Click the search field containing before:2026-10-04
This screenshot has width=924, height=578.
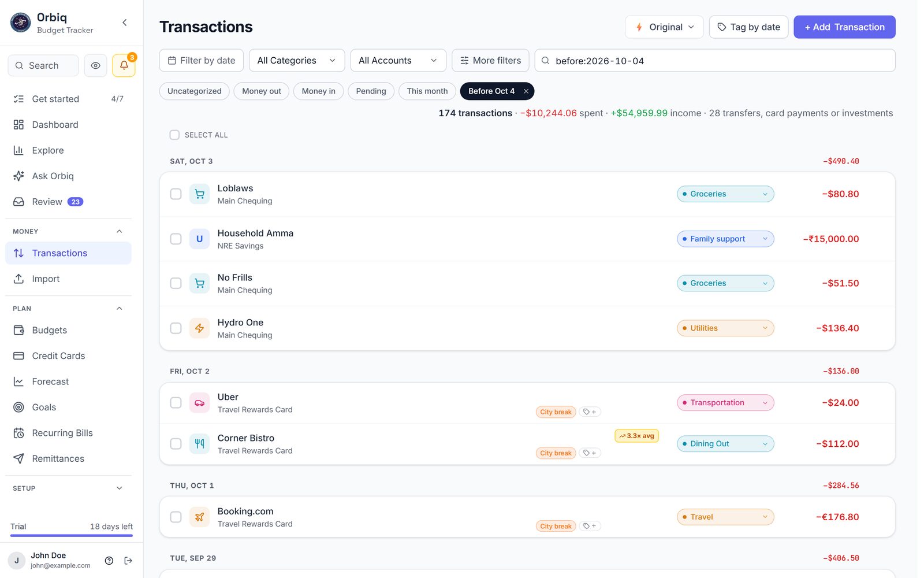pyautogui.click(x=715, y=61)
